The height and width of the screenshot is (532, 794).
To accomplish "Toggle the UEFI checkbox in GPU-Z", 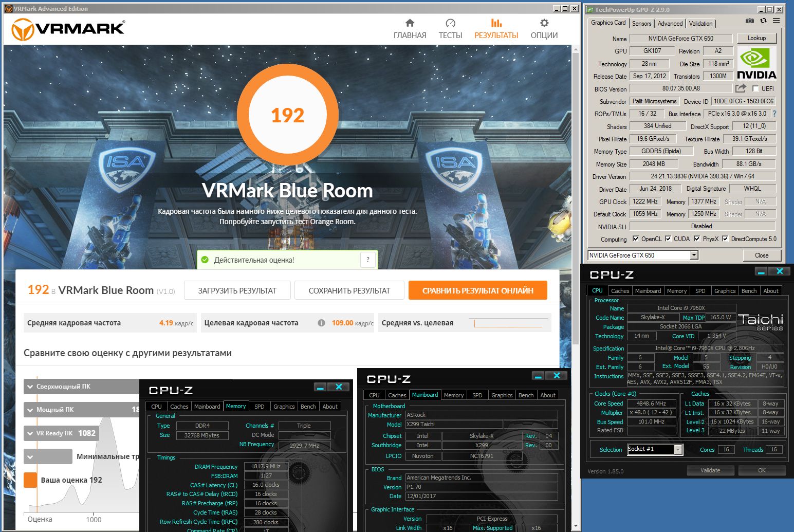I will click(755, 88).
